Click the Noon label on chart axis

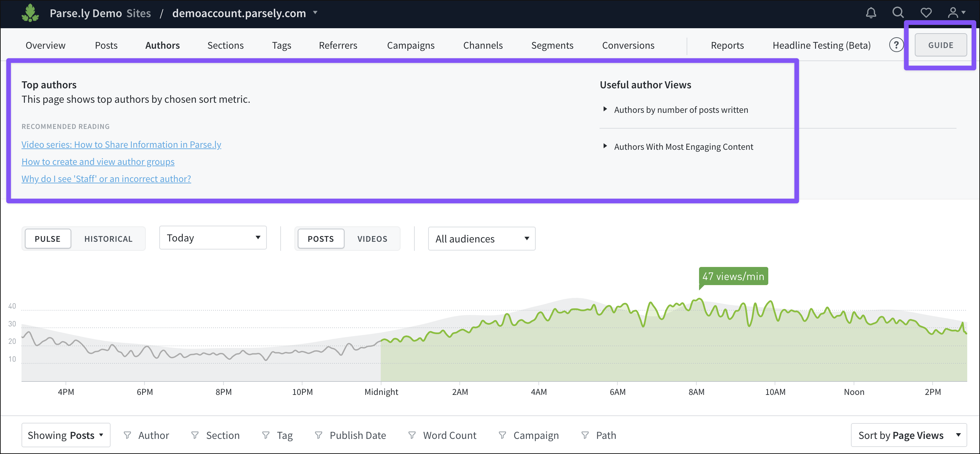click(854, 392)
